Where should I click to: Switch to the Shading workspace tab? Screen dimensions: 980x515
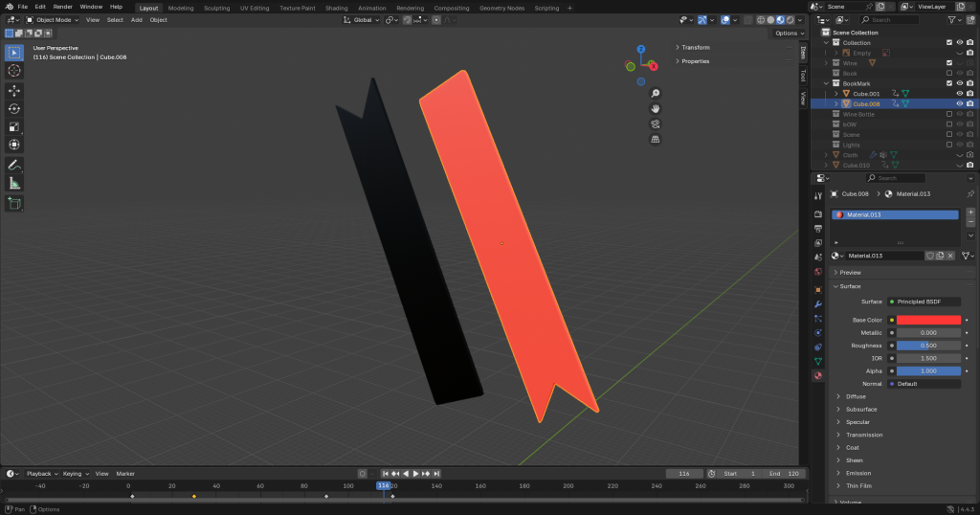(x=336, y=8)
